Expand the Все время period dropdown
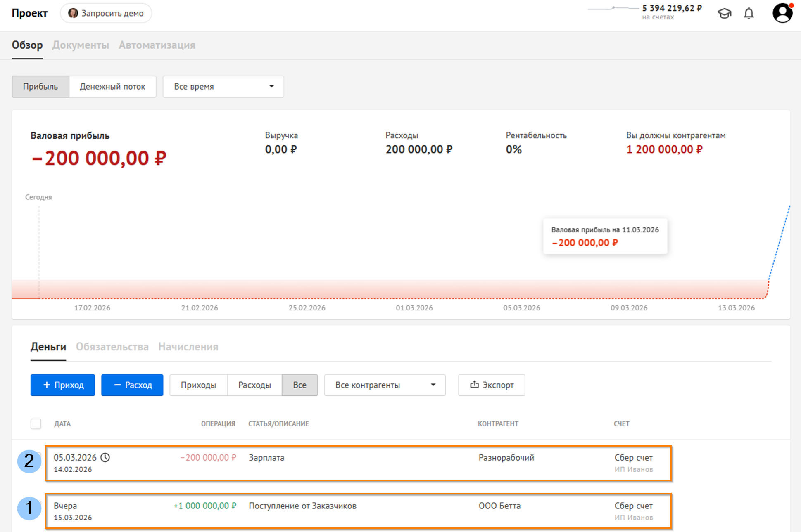 pyautogui.click(x=223, y=87)
